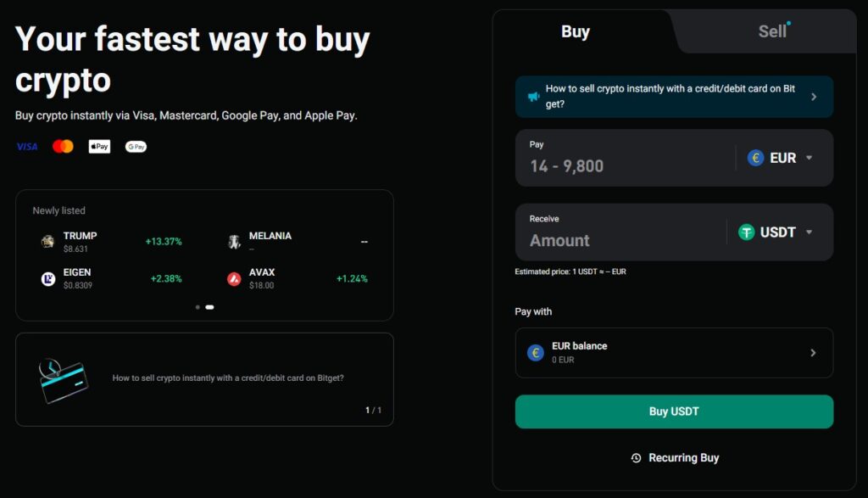Click the MELANIA price change value
Image resolution: width=868 pixels, height=498 pixels.
point(362,240)
